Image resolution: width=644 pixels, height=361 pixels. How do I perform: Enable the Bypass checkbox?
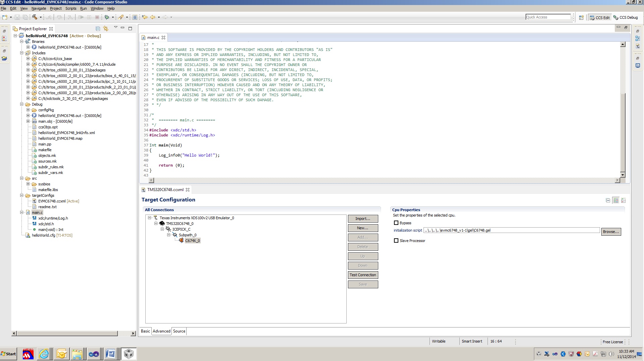(396, 223)
